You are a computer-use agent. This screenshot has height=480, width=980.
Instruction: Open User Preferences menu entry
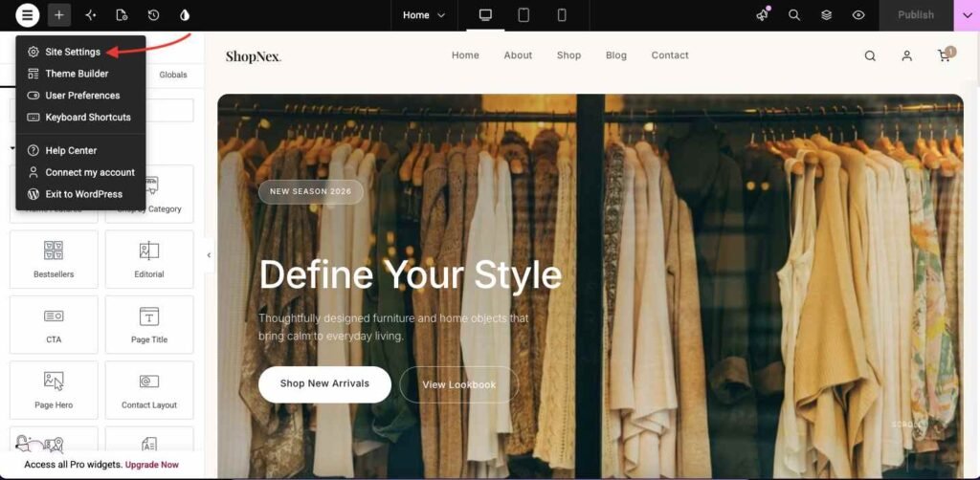[80, 96]
